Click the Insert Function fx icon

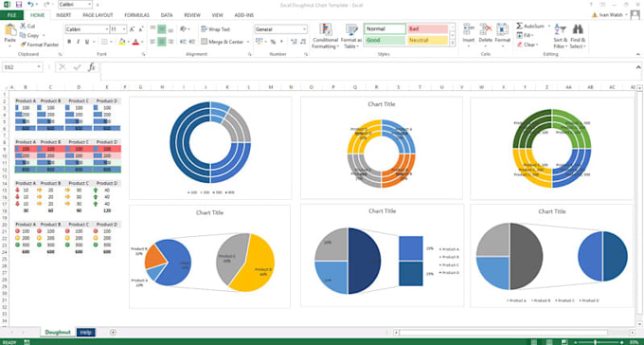click(92, 67)
